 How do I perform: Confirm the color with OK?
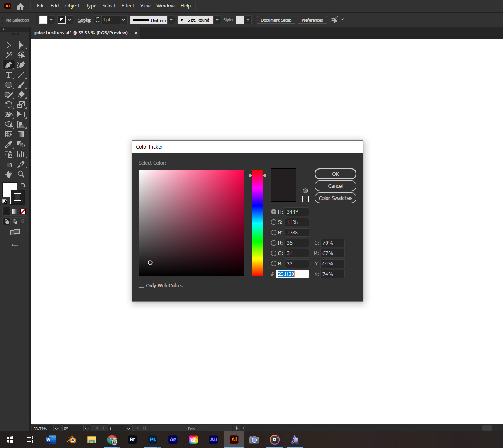click(335, 173)
